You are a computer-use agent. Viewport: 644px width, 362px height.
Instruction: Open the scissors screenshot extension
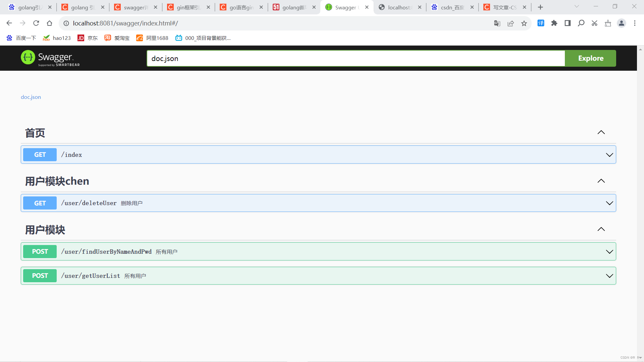coord(594,23)
